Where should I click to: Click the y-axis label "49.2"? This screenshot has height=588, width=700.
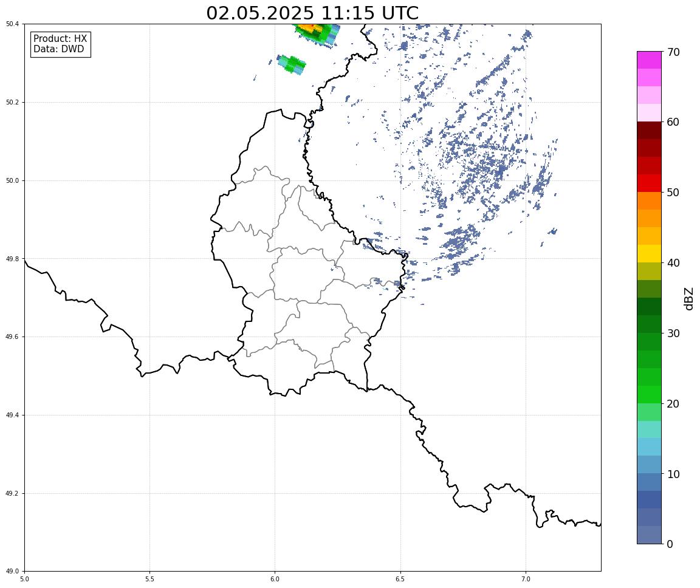[x=13, y=493]
